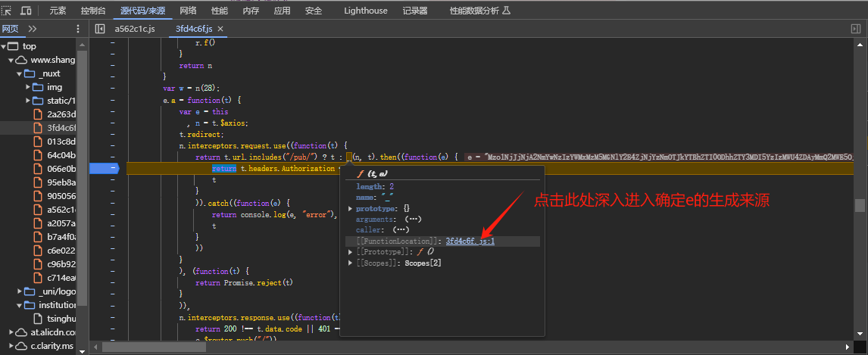Open the 元素 panel tab
The width and height of the screenshot is (868, 355).
point(58,11)
